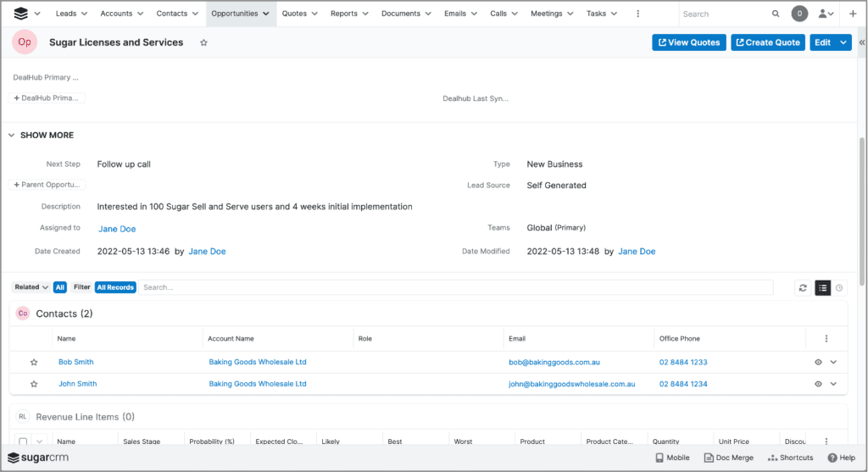Open the Leads module dropdown arrow
Image resolution: width=868 pixels, height=472 pixels.
point(84,14)
